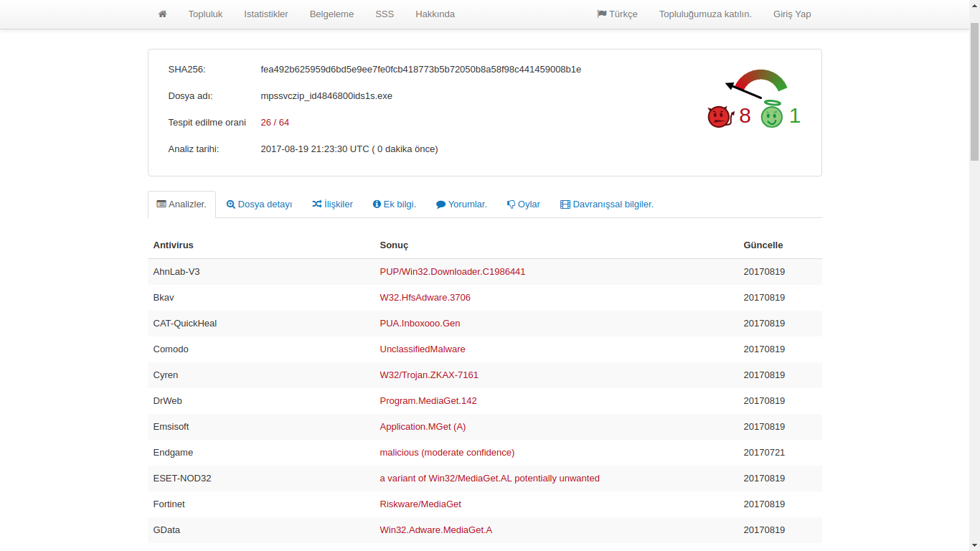980x551 pixels.
Task: Switch to Davranışsal bilgiler tab
Action: coord(607,204)
